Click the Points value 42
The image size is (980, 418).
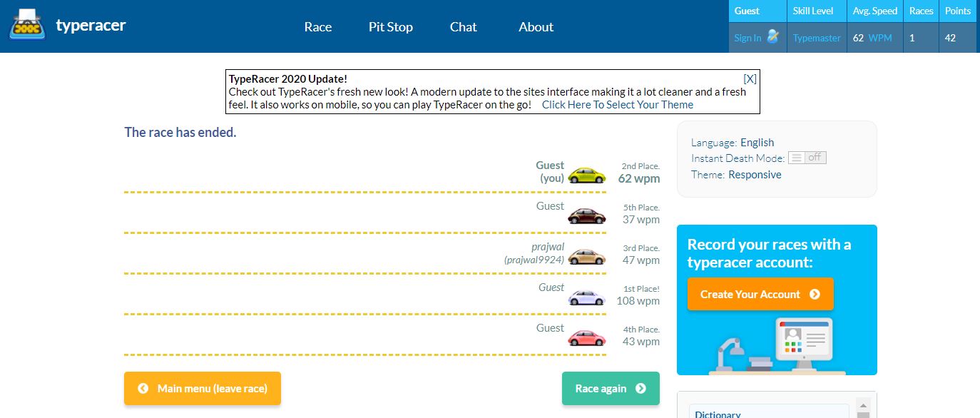[950, 38]
